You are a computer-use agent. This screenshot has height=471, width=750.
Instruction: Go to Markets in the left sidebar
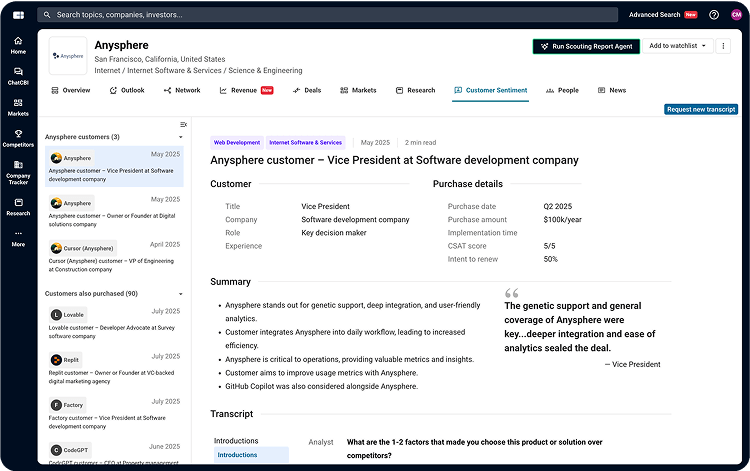18,107
